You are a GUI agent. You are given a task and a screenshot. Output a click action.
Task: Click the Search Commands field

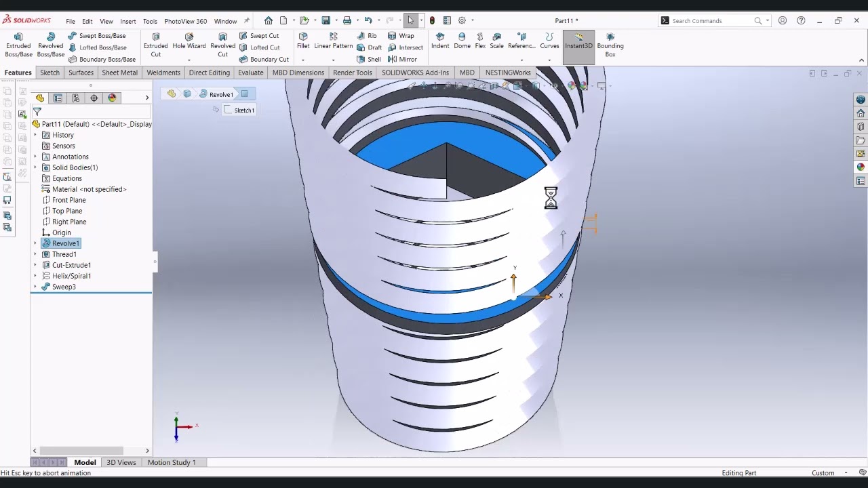[712, 21]
